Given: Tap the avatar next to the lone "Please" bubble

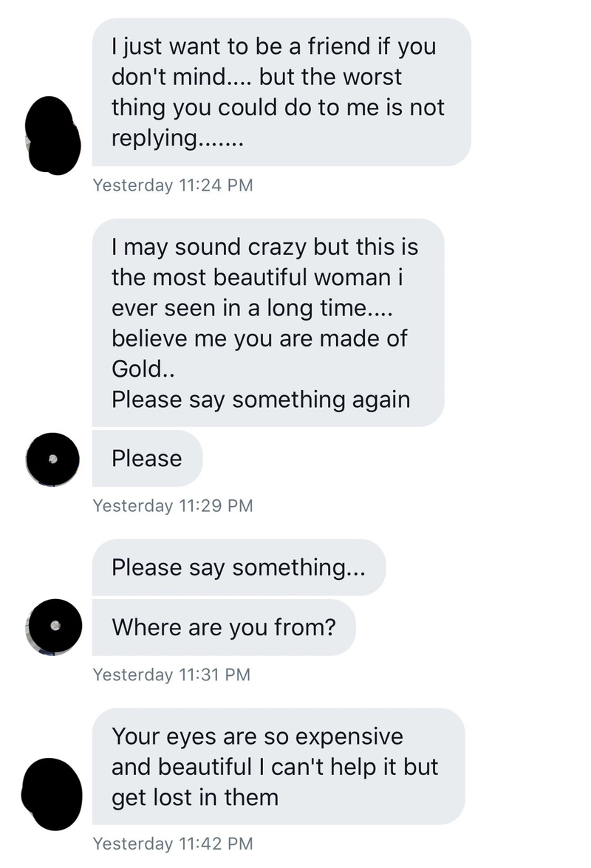Looking at the screenshot, I should [x=52, y=459].
